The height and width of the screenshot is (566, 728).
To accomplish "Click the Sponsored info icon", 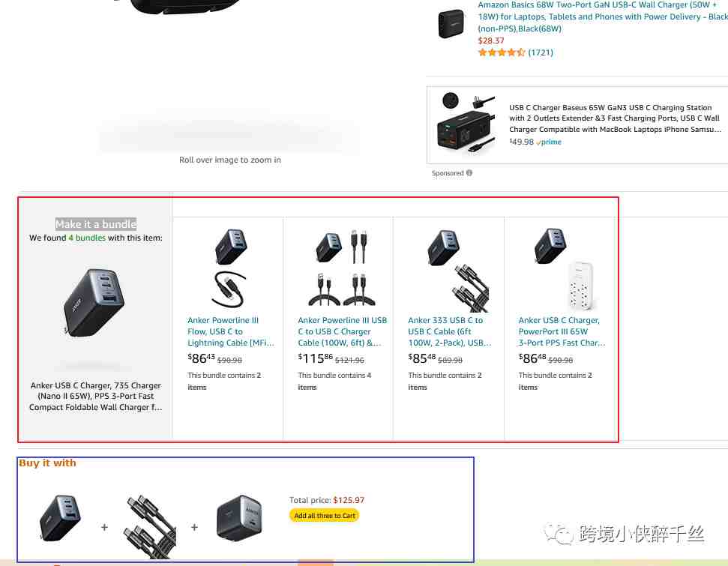I will point(469,172).
